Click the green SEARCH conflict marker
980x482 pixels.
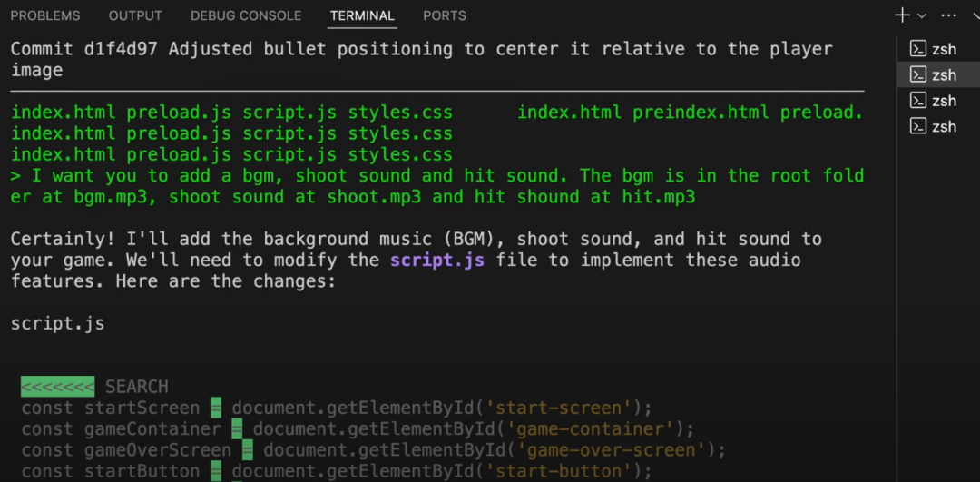click(58, 387)
